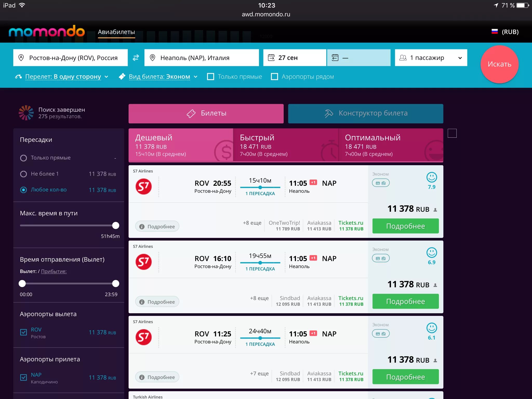Click the green Подробнее button on the 16:10 flight

click(x=405, y=301)
